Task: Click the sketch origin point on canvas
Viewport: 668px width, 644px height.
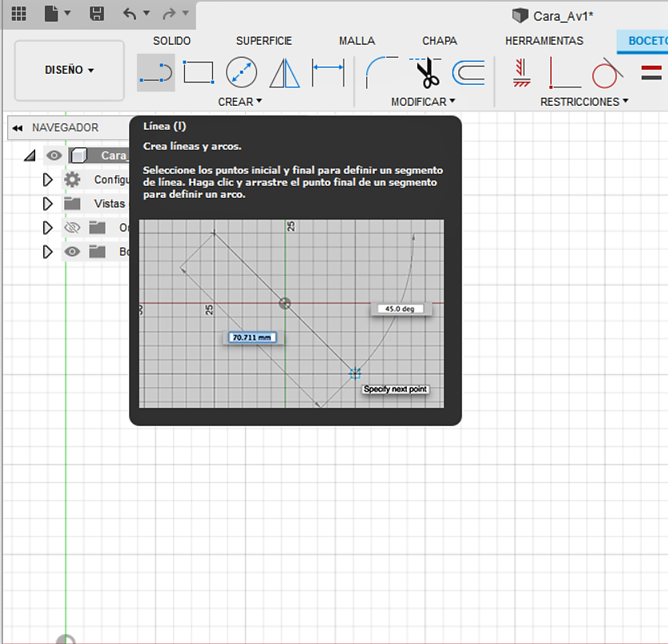Action: (x=66, y=639)
